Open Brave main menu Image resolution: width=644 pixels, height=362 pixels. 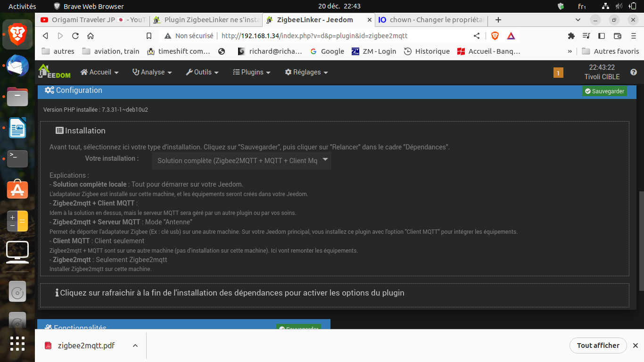click(x=633, y=36)
